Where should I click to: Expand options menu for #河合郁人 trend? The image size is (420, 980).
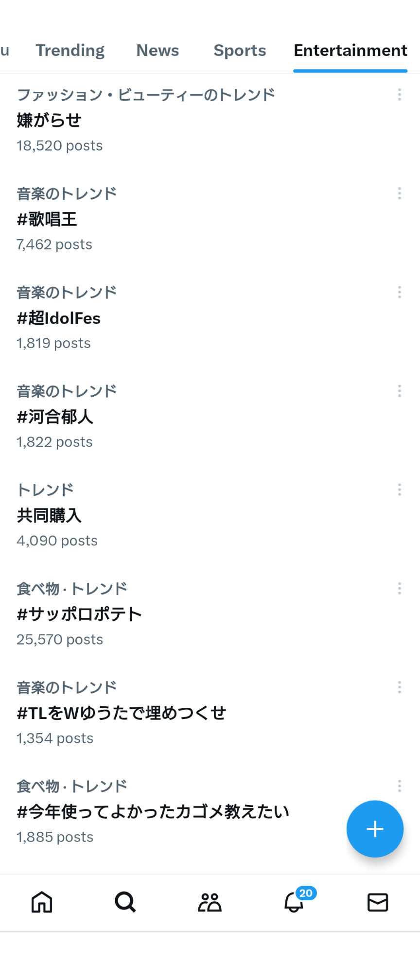click(x=400, y=391)
